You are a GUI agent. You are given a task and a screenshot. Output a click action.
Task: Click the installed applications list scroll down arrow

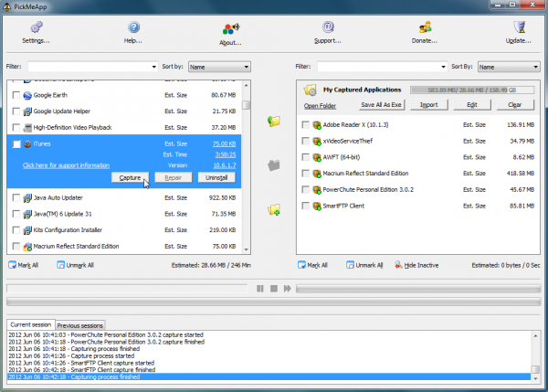(247, 249)
